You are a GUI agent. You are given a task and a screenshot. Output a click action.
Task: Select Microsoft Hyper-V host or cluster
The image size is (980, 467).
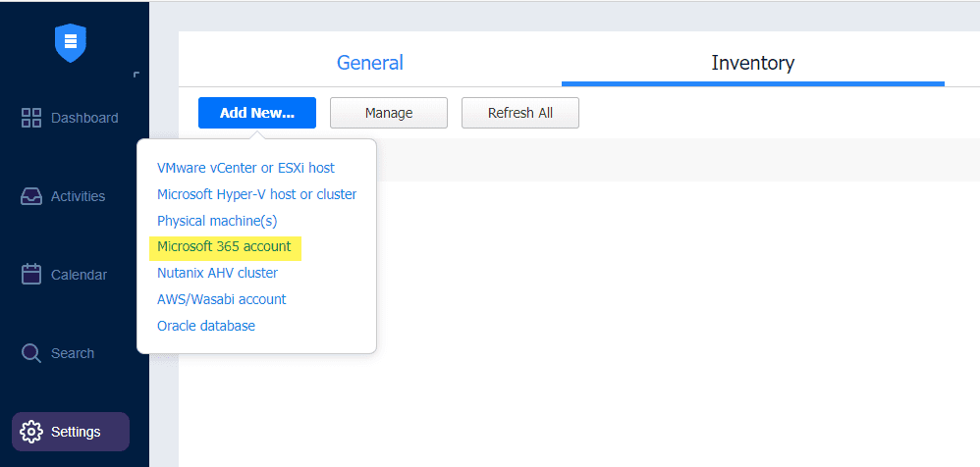tap(256, 194)
